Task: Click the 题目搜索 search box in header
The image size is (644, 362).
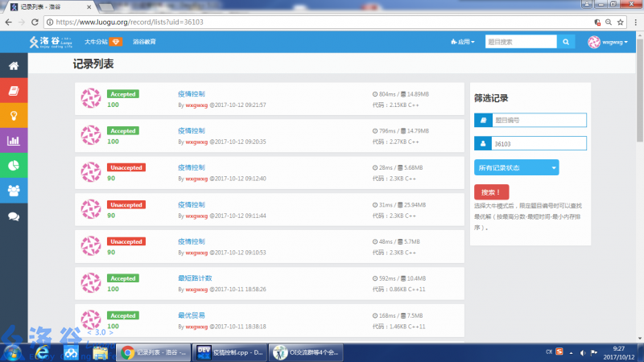Action: (x=520, y=42)
